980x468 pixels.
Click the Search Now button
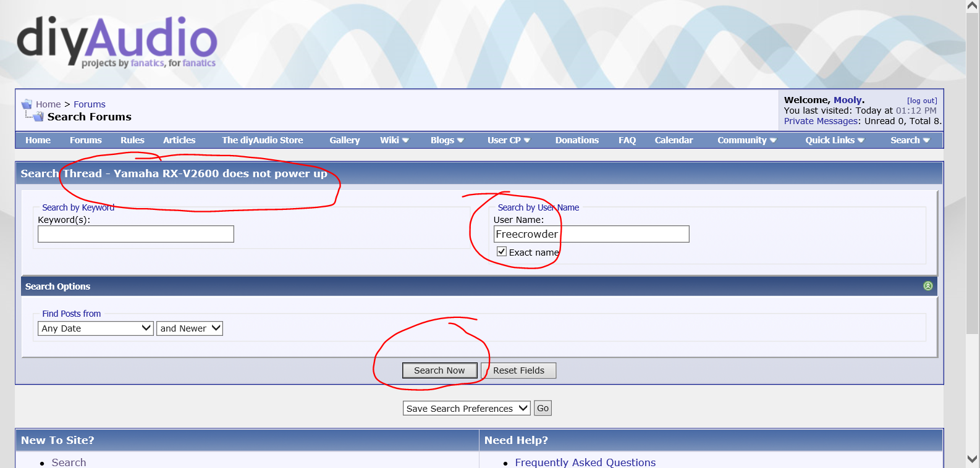point(439,370)
